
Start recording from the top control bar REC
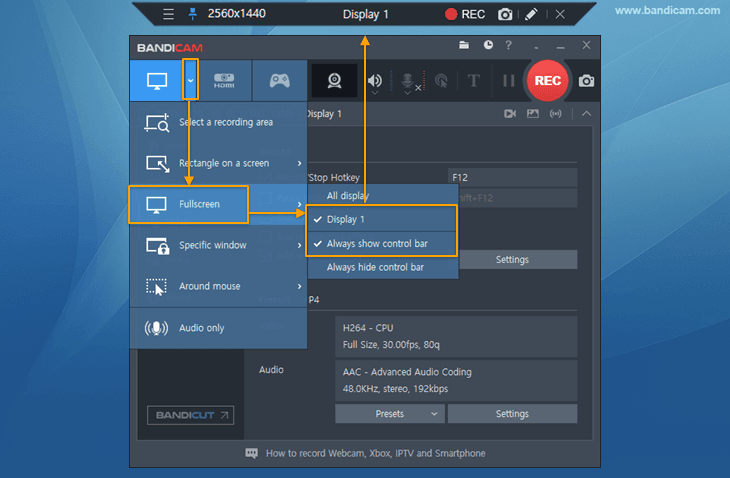tap(465, 14)
